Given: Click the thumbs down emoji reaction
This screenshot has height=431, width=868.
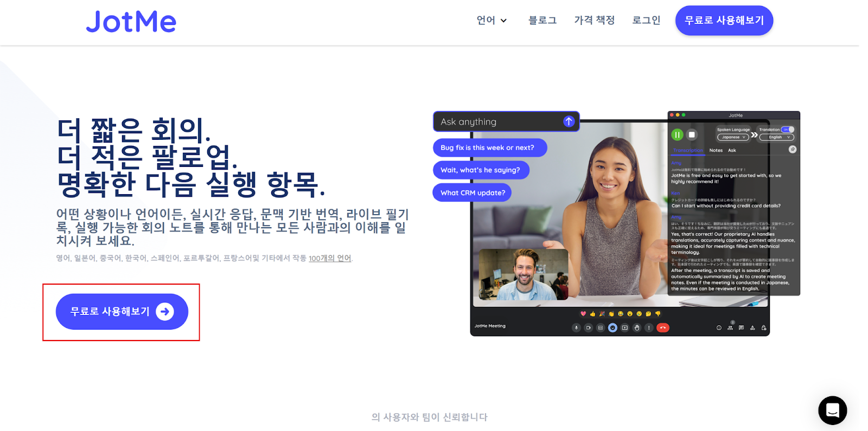Looking at the screenshot, I should [658, 313].
